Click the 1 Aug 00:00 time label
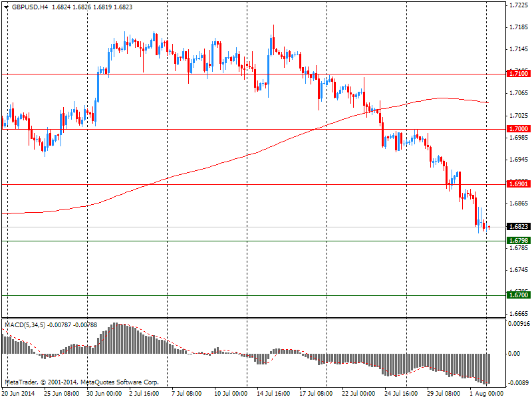The image size is (532, 399). [x=487, y=394]
